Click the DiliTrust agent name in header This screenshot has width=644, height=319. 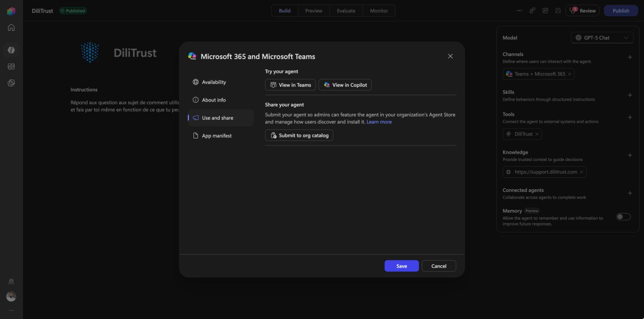[42, 11]
